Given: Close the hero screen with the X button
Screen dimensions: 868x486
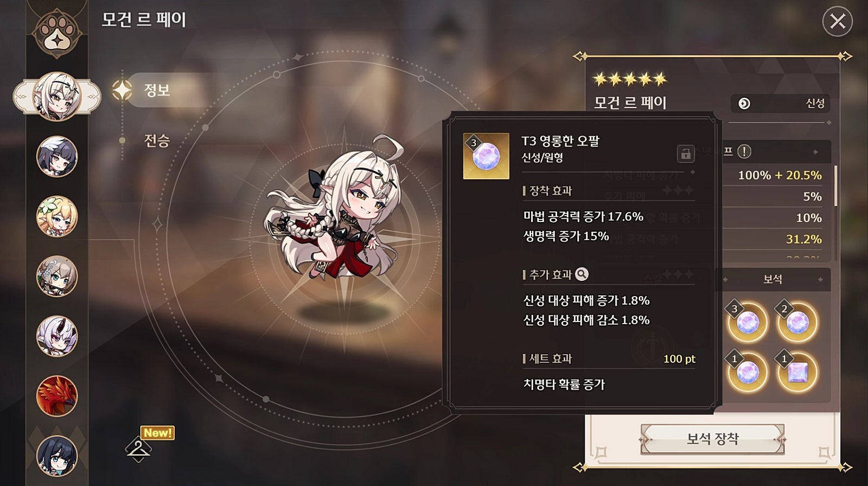Looking at the screenshot, I should [838, 21].
